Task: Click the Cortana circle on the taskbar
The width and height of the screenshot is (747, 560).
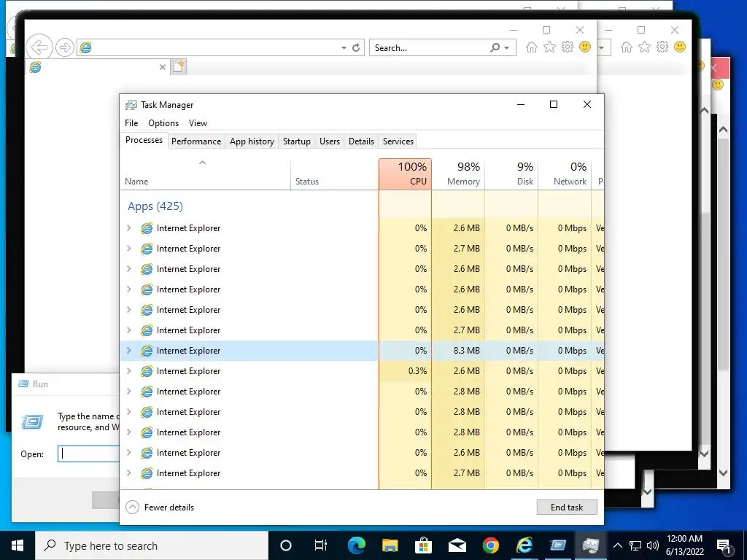Action: (285, 545)
